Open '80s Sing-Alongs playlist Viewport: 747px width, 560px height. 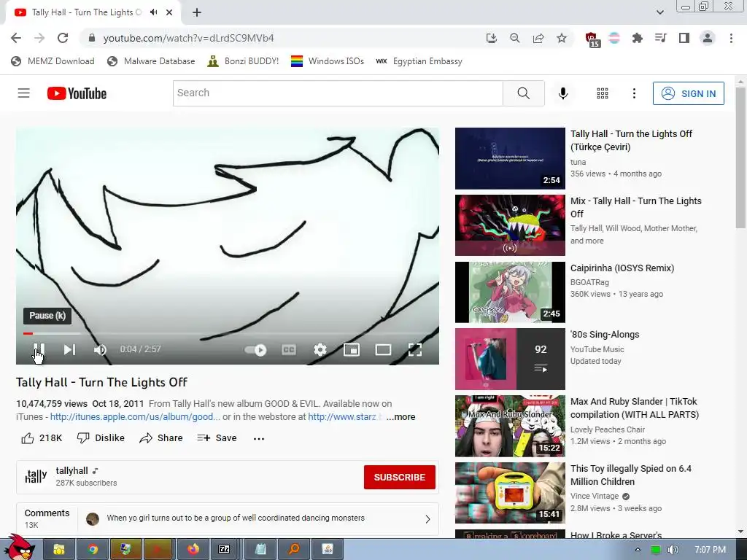(x=510, y=359)
